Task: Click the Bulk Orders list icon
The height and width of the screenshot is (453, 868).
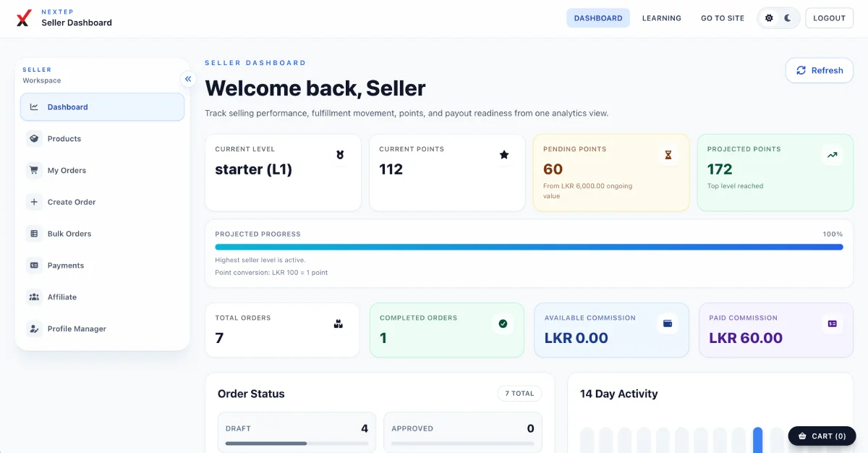Action: pyautogui.click(x=34, y=234)
